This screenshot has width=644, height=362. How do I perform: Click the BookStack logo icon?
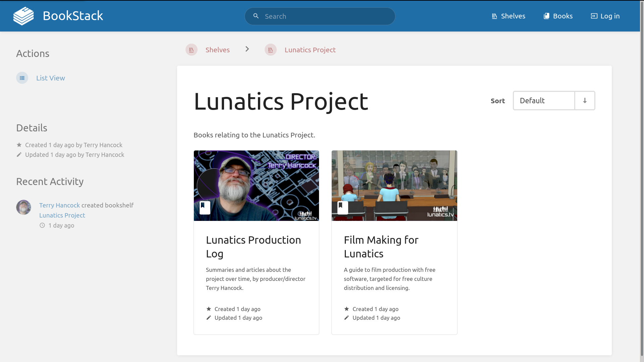(23, 16)
